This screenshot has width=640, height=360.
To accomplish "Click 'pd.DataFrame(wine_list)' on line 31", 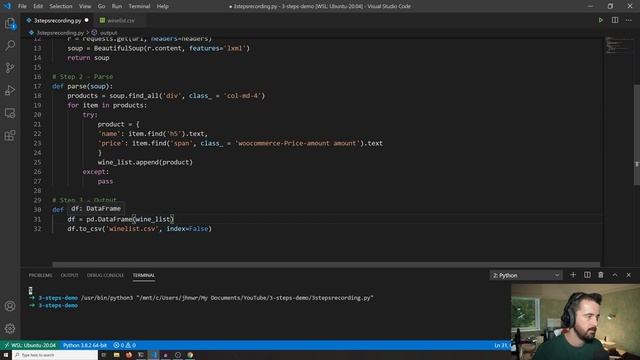I will pyautogui.click(x=130, y=219).
